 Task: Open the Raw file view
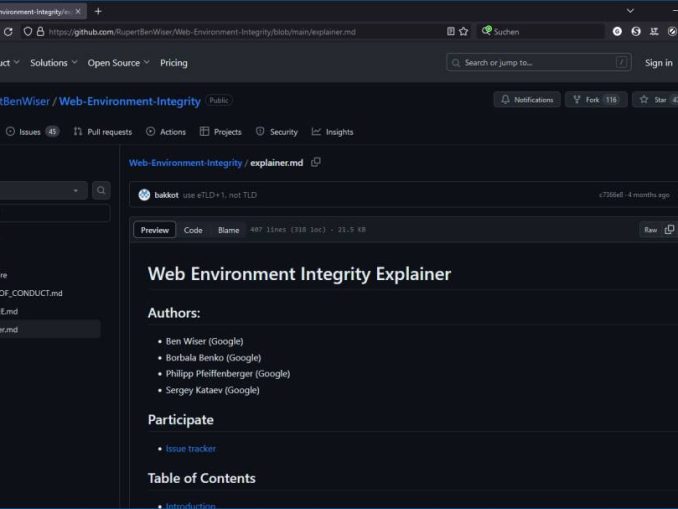click(x=650, y=230)
